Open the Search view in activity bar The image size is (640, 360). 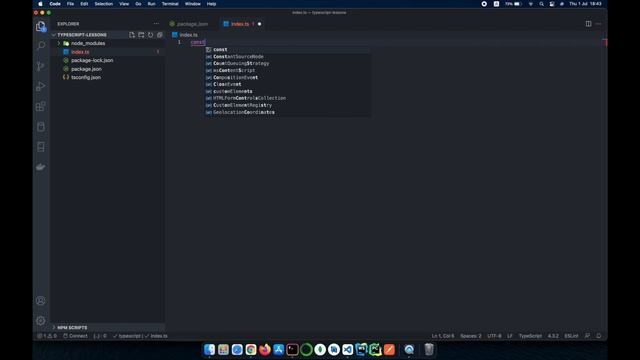41,45
